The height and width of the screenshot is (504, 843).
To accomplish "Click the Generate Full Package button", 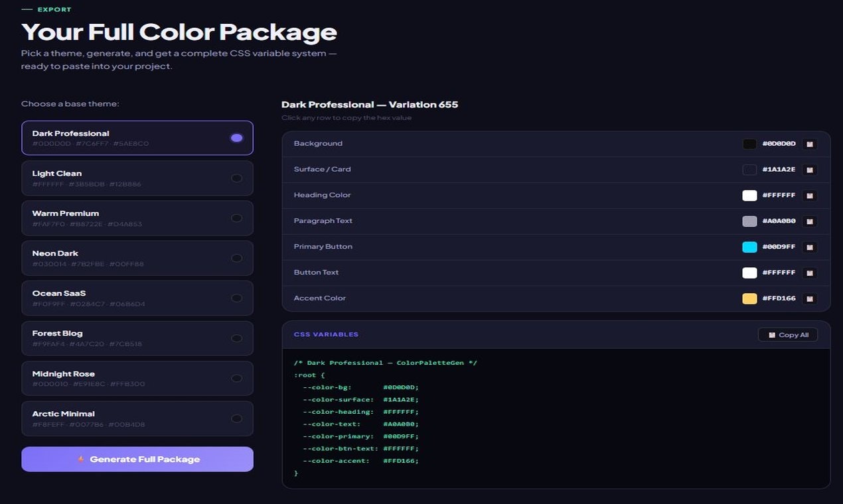I will pyautogui.click(x=137, y=459).
